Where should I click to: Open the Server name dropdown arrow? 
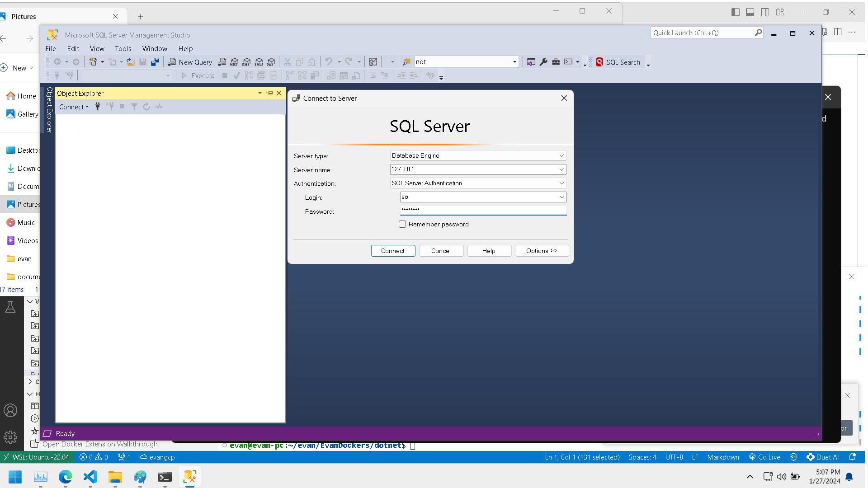point(561,169)
